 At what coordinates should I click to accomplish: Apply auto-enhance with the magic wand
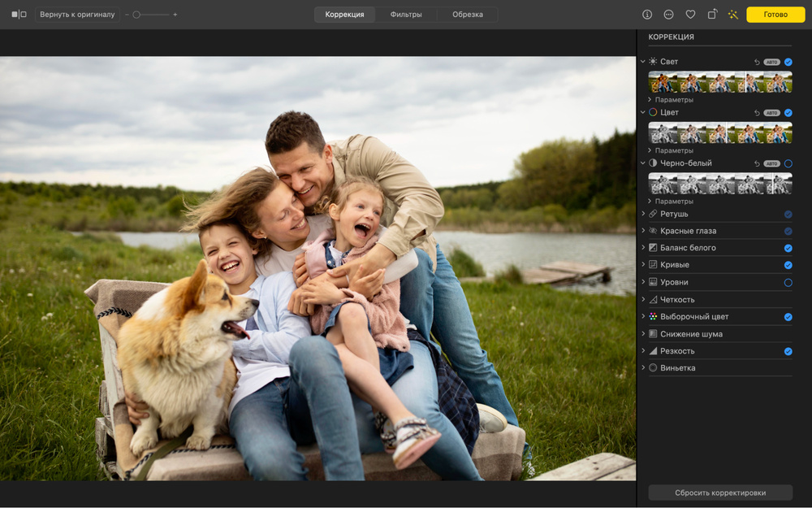[x=733, y=15]
